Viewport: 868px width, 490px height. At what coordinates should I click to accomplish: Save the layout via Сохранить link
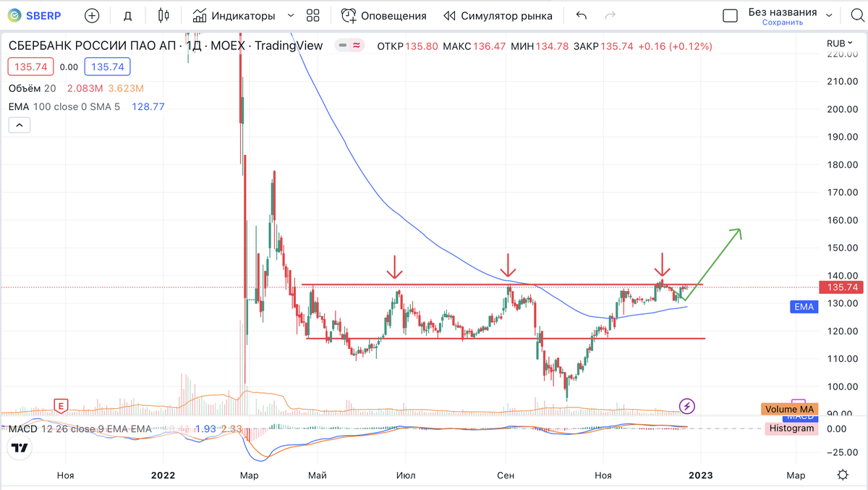(x=783, y=22)
